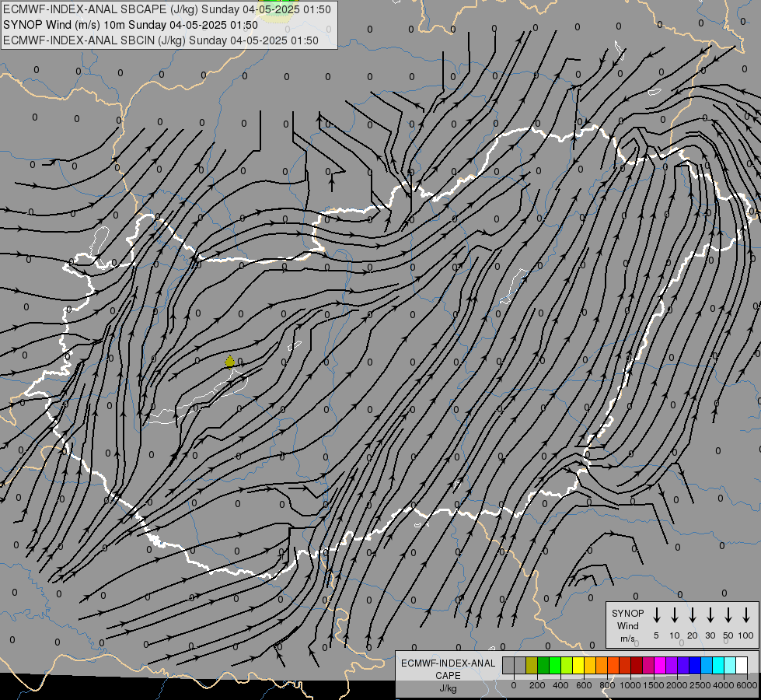The width and height of the screenshot is (761, 700).
Task: Select the olive CAPE legend swatch
Action: (532, 665)
